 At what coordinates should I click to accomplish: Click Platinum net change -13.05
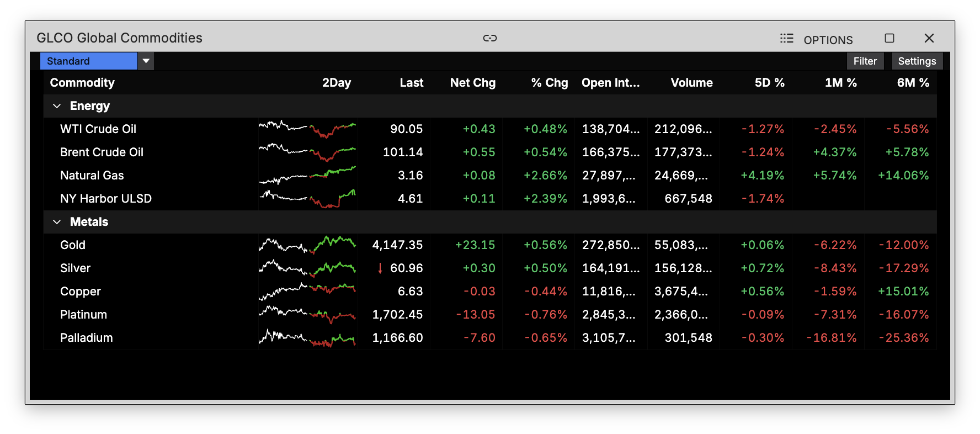(476, 315)
